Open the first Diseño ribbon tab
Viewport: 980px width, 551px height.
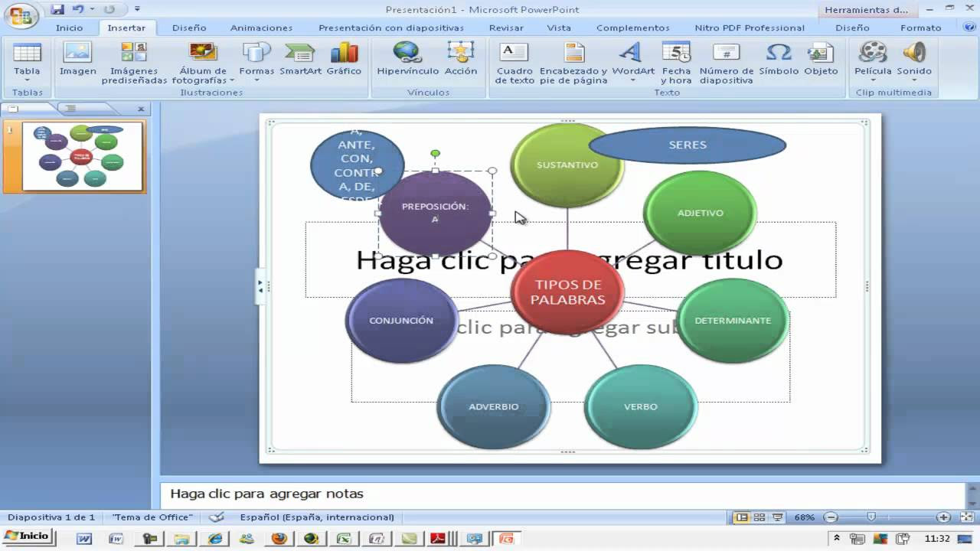click(189, 28)
